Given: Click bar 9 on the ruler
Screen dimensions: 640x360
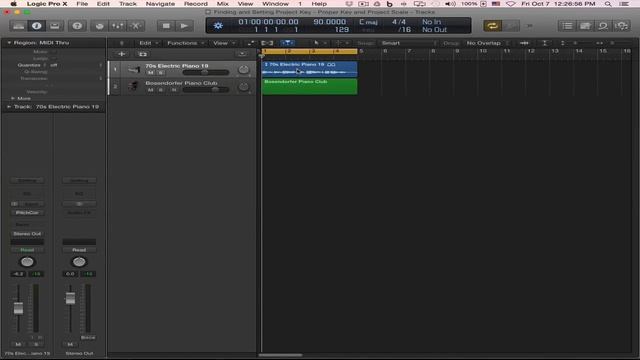Looking at the screenshot, I should [457, 51].
